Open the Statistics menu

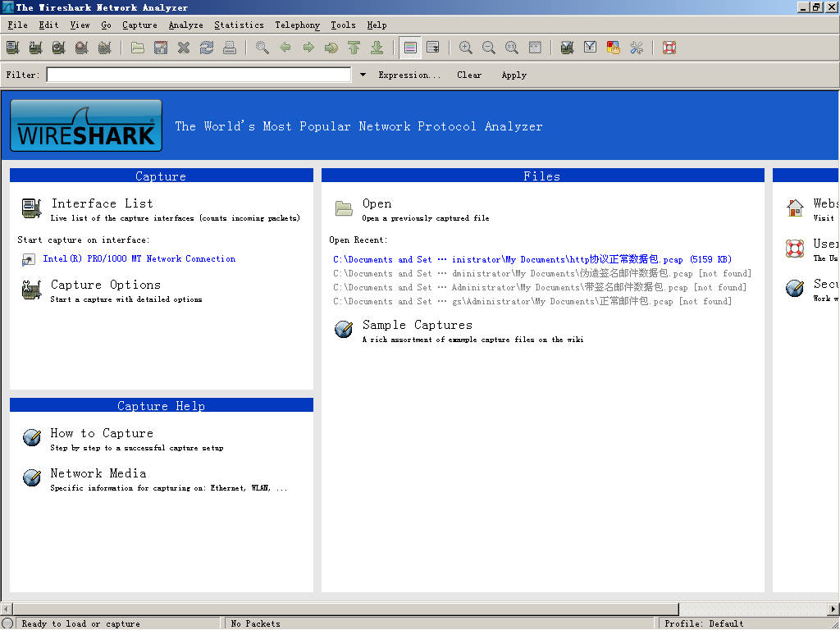point(239,25)
